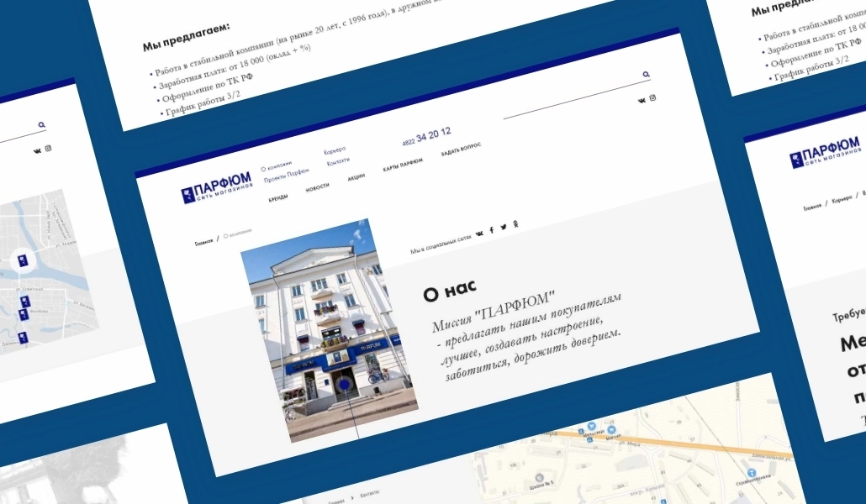The height and width of the screenshot is (504, 866).
Task: Open the Odnoklassniki icon in the social networks row
Action: (x=515, y=223)
